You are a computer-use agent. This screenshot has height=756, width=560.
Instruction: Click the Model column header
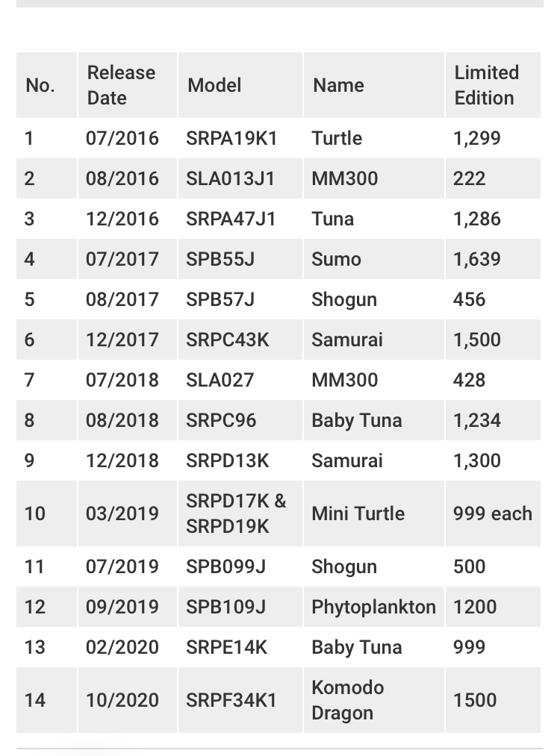point(214,85)
